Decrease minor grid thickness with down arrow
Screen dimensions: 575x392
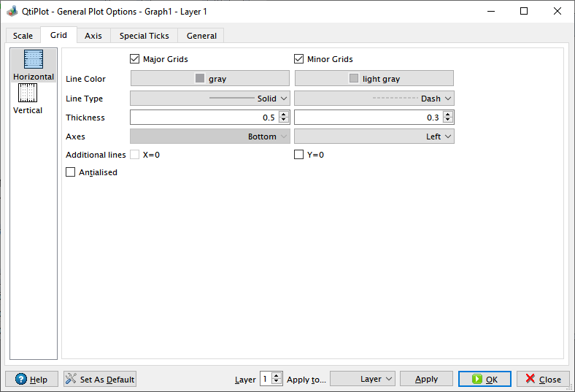pyautogui.click(x=448, y=120)
